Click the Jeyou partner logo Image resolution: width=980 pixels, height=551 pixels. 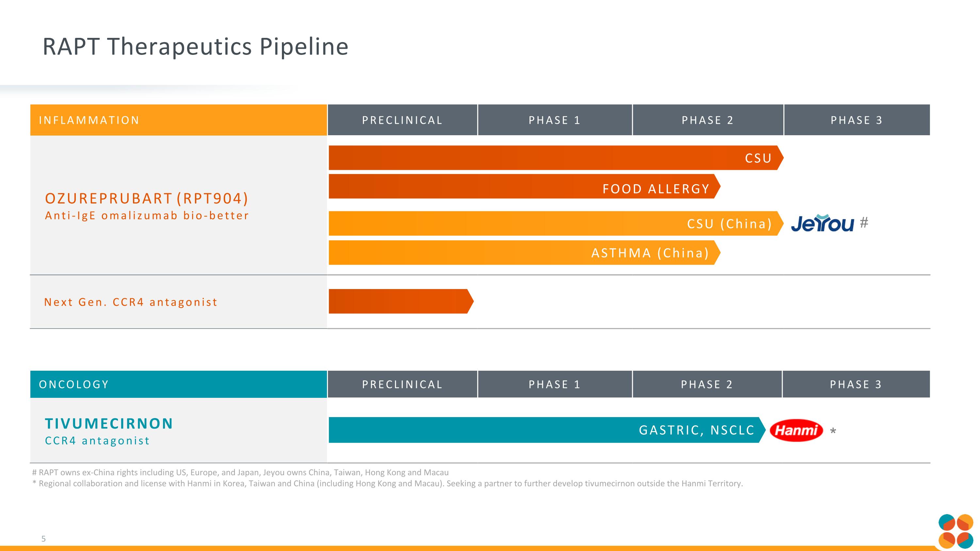click(x=822, y=223)
